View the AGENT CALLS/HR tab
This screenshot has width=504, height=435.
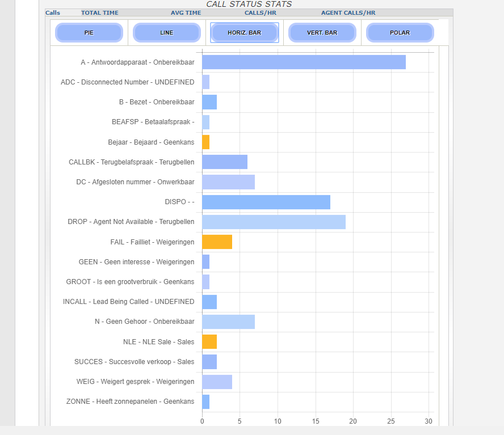[348, 12]
